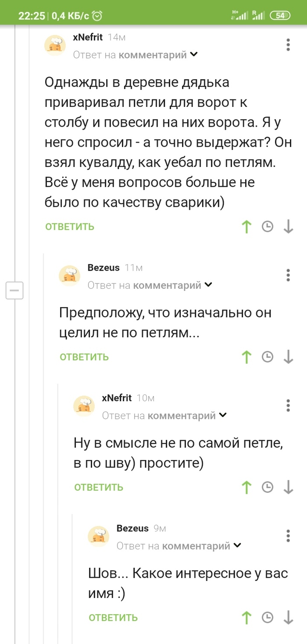Open the clock icon on xNefrit's first comment
Image resolution: width=307 pixels, height=644 pixels.
click(x=268, y=226)
